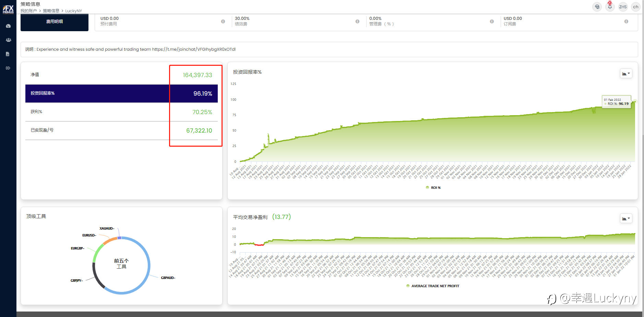644x317 pixels.
Task: Select the blue GBPAUD donut segment
Action: tap(148, 265)
